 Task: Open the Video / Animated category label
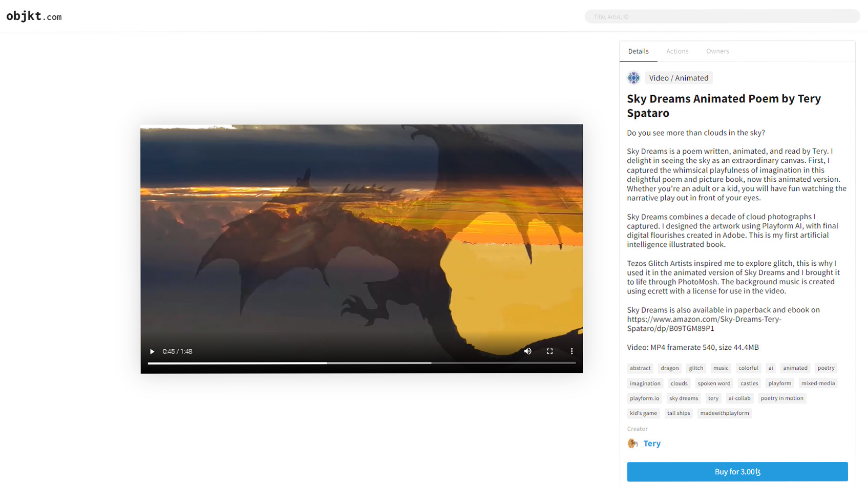pos(679,78)
